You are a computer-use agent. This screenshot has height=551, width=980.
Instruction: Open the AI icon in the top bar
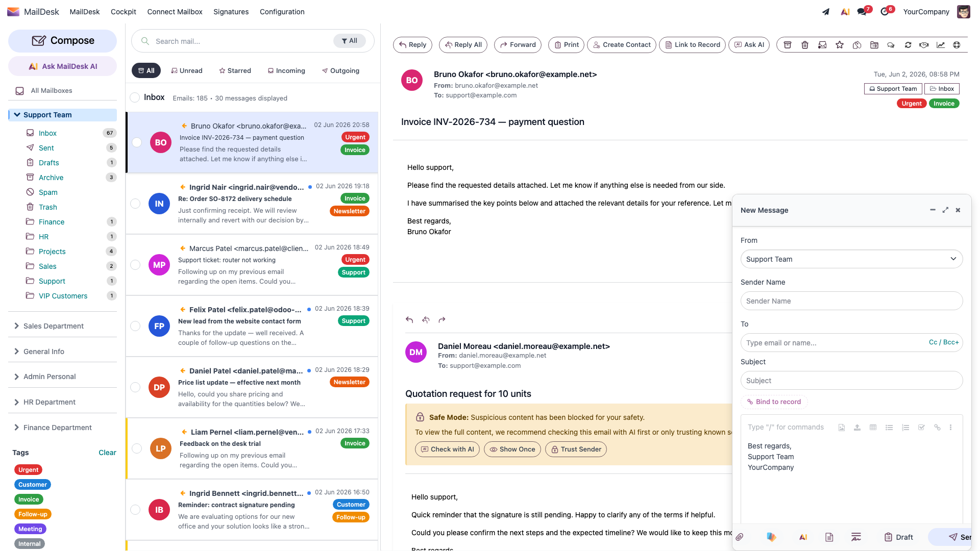(845, 12)
